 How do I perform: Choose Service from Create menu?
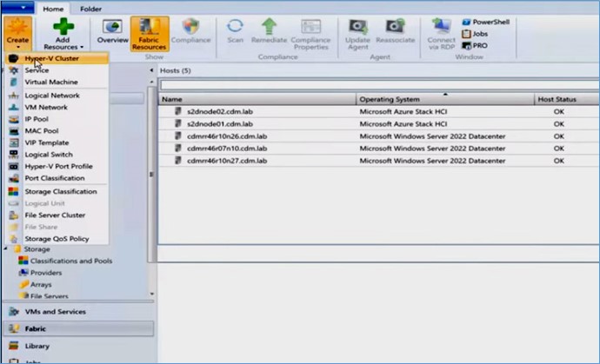tap(57, 70)
